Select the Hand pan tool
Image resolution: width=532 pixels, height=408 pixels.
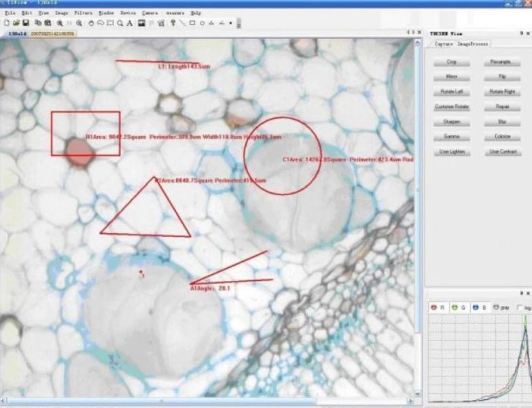click(x=91, y=23)
